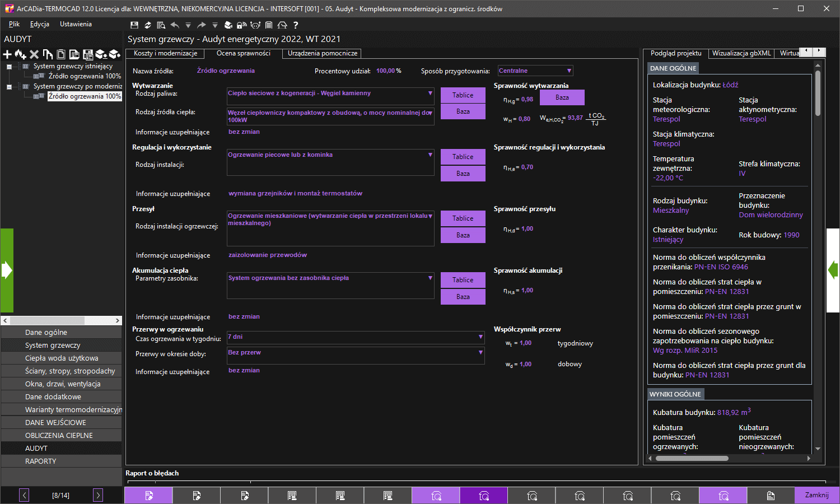The width and height of the screenshot is (840, 504).
Task: Open the 'Czas ogrzewania w tygodniu' dropdown
Action: pyautogui.click(x=480, y=337)
